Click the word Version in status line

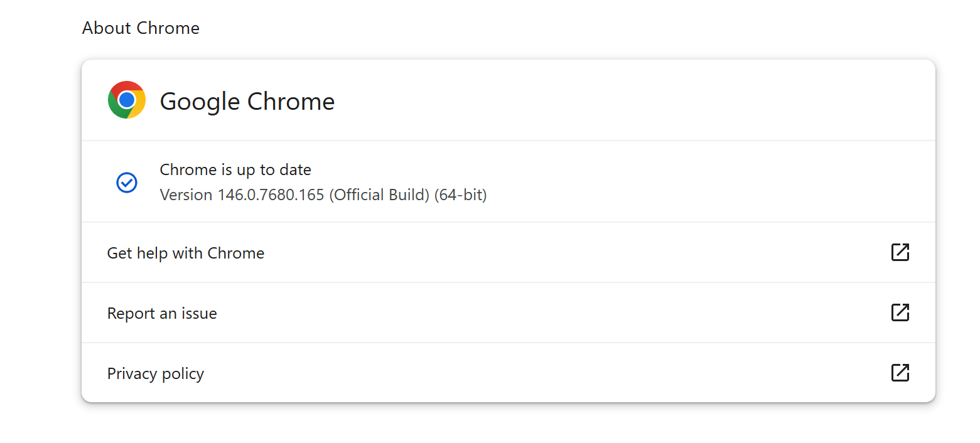186,195
